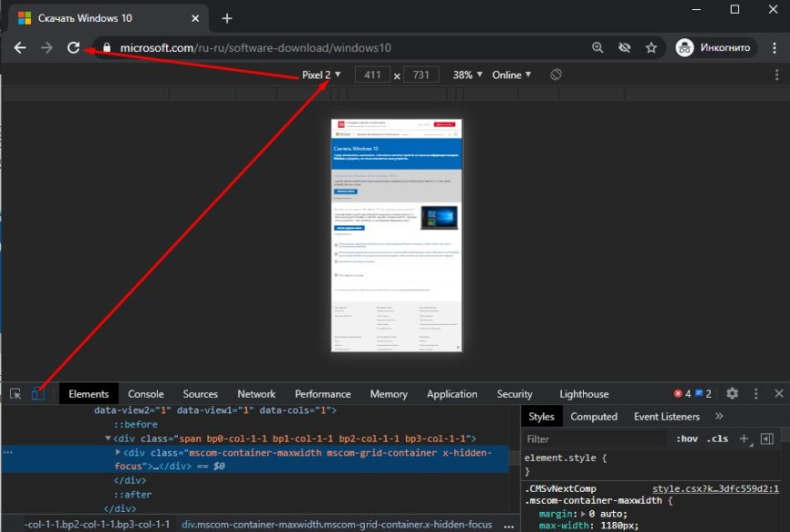Open the zoom magnifier in the address bar
The width and height of the screenshot is (790, 532).
click(597, 48)
